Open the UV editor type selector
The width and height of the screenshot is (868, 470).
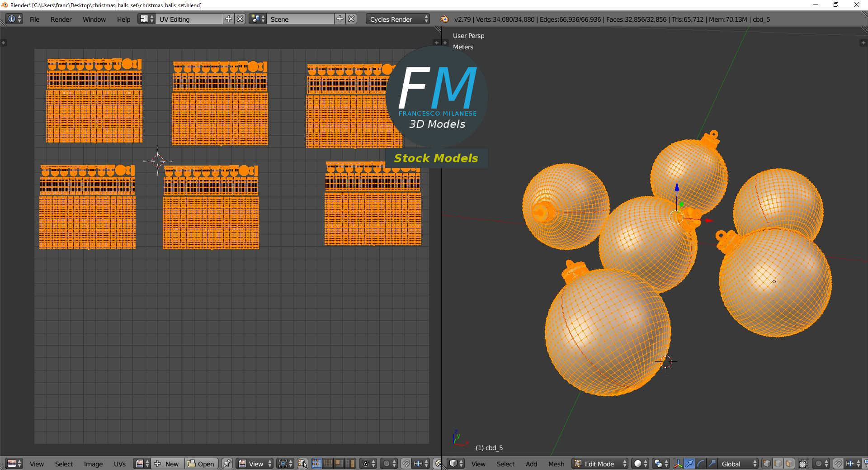pos(14,464)
